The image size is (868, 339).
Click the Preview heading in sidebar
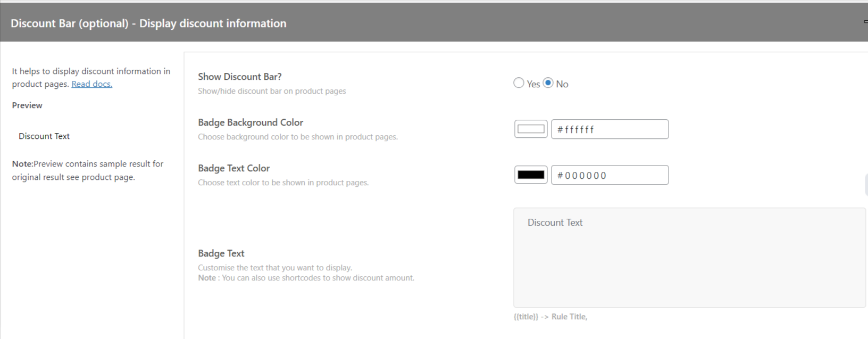coord(27,105)
